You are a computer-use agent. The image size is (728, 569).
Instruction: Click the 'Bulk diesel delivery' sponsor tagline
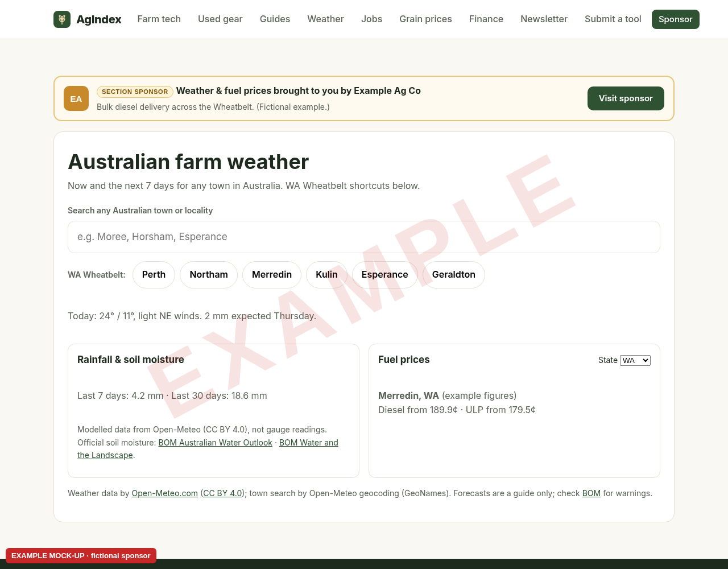[x=213, y=107]
